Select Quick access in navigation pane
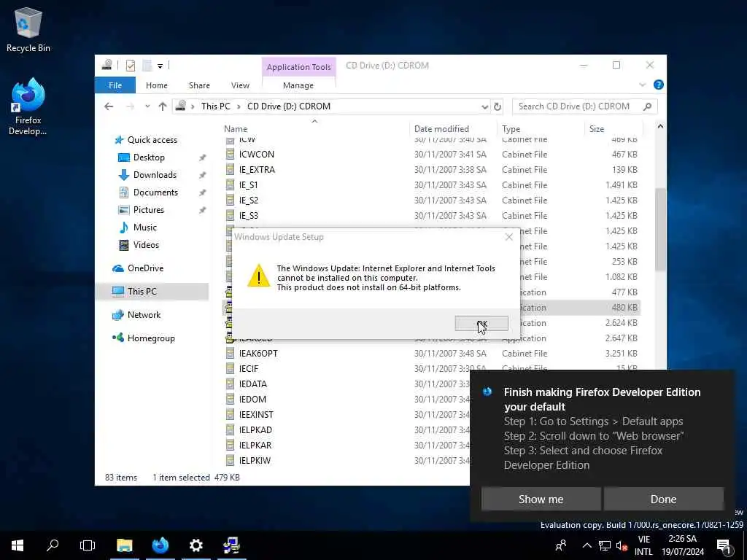Viewport: 747px width, 560px height. point(145,139)
